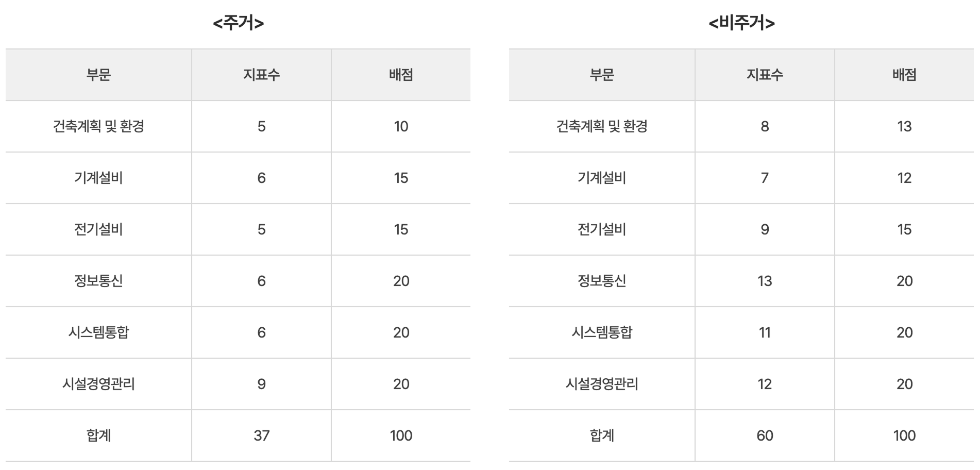Click the <주거> table title

point(238,23)
